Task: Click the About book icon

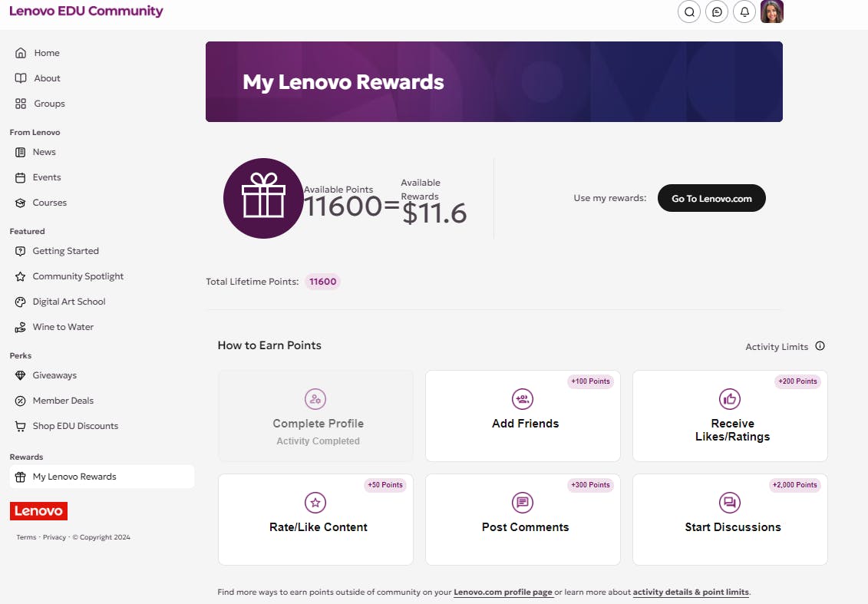Action: (x=21, y=78)
